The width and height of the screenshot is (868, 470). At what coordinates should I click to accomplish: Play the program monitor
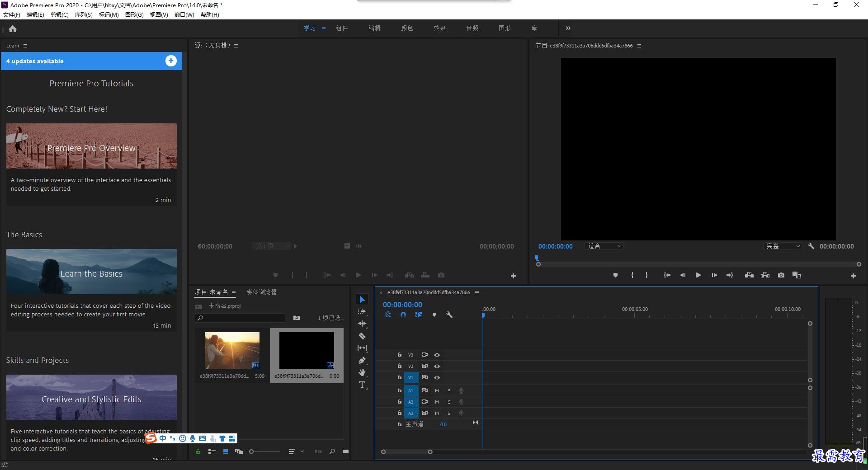point(698,275)
